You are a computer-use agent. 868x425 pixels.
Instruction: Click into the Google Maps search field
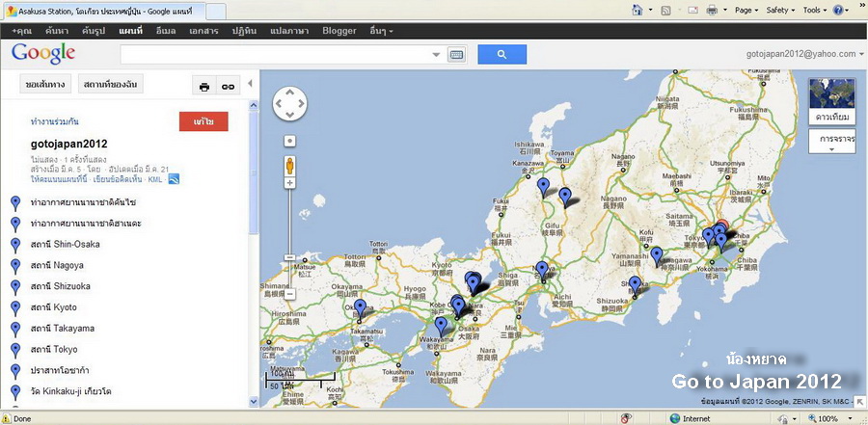(x=275, y=55)
